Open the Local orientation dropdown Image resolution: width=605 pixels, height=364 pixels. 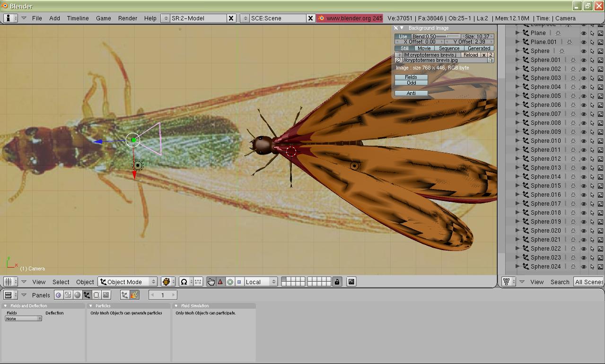261,282
